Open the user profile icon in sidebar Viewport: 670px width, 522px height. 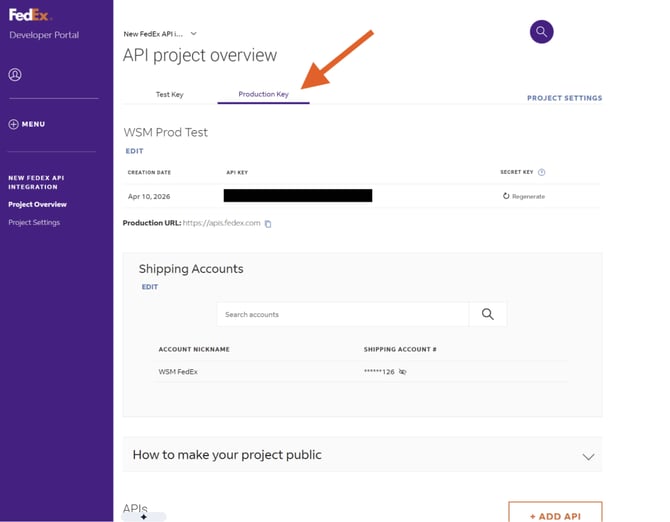15,75
